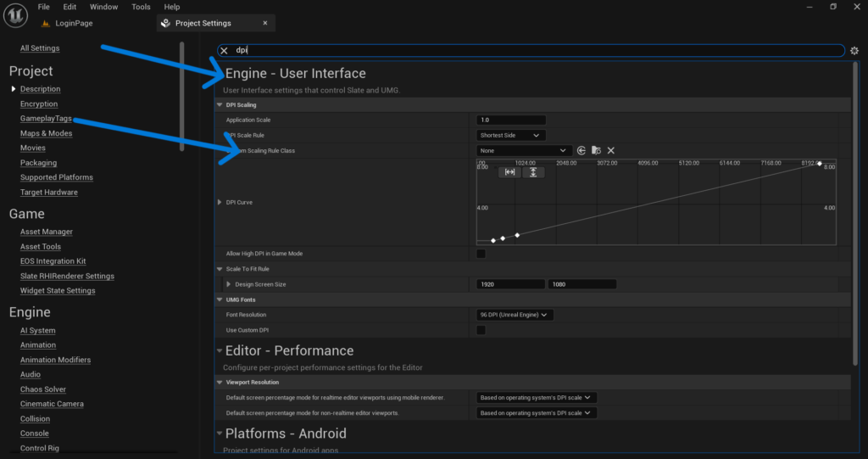Viewport: 868px width, 459px height.
Task: Collapse the UMG Fonts section
Action: [220, 299]
